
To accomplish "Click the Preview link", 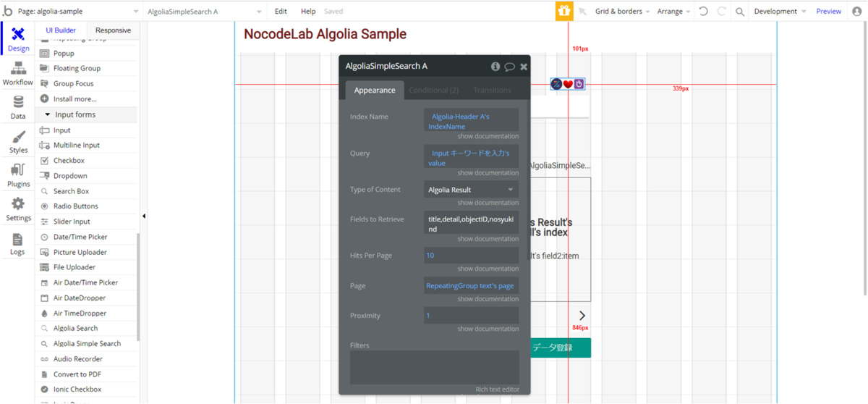I will coord(829,12).
